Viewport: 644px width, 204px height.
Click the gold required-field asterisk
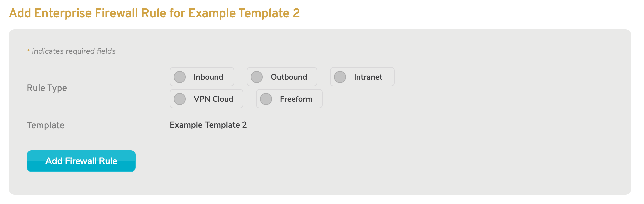click(29, 51)
